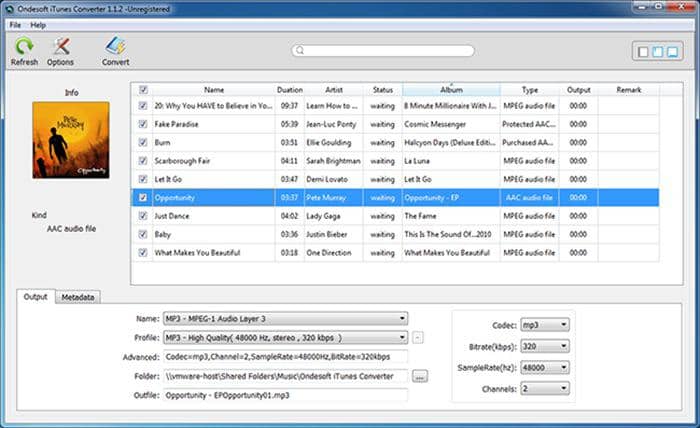Sort tracks by the Artist column header
700x428 pixels.
point(331,90)
